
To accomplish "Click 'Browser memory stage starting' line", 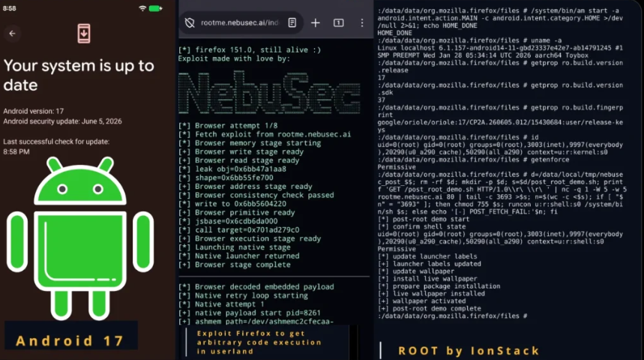I will click(250, 143).
